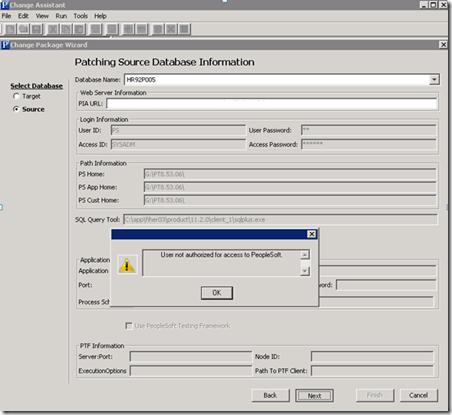Click the message box scroll-up arrow
The width and height of the screenshot is (452, 415).
(x=305, y=255)
